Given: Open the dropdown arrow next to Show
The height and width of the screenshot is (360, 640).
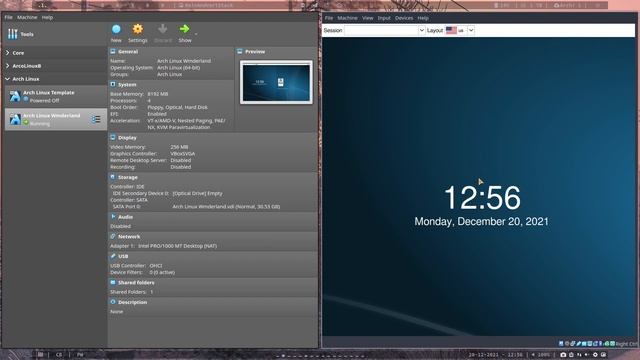Looking at the screenshot, I should [x=196, y=34].
